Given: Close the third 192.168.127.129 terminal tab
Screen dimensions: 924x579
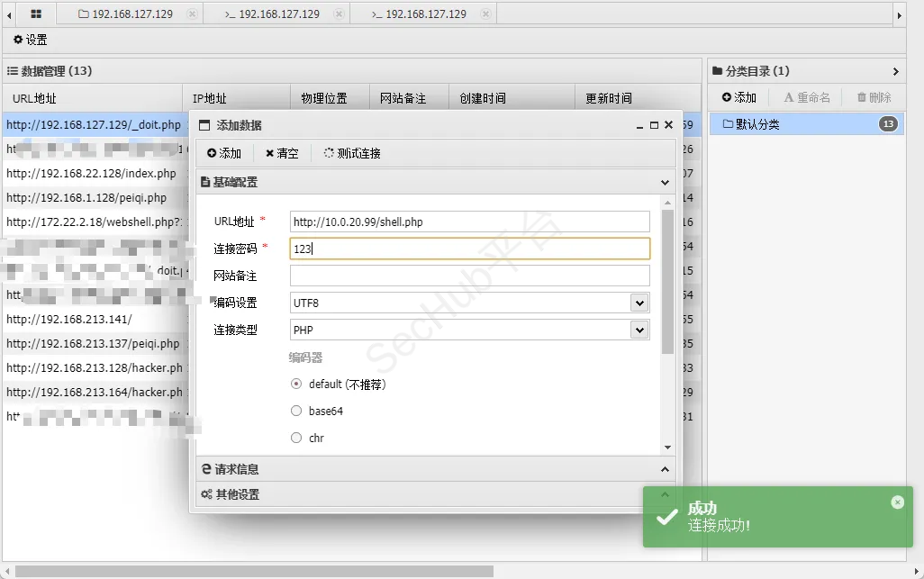Looking at the screenshot, I should pos(485,14).
